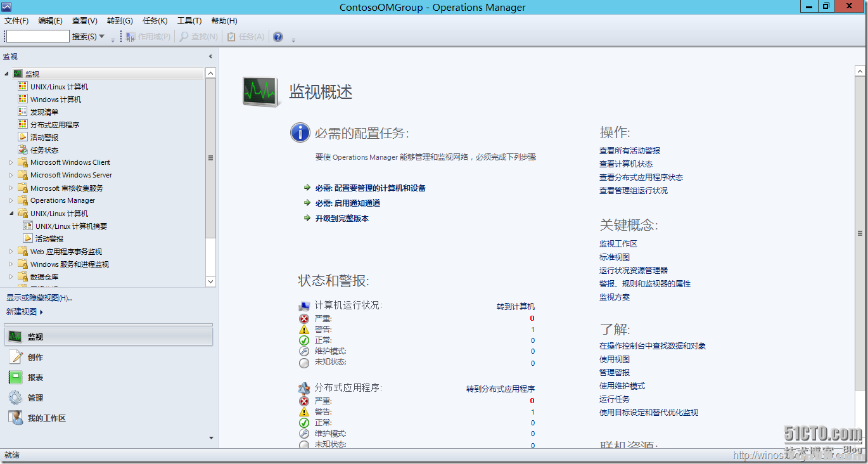This screenshot has height=464, width=868.
Task: Open the 查看(V) menu
Action: tap(85, 21)
